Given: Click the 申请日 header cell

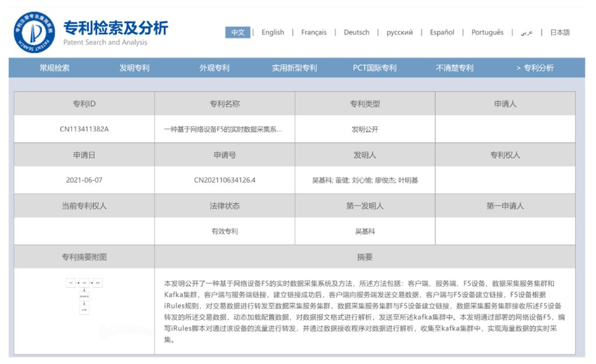Looking at the screenshot, I should pyautogui.click(x=84, y=155).
